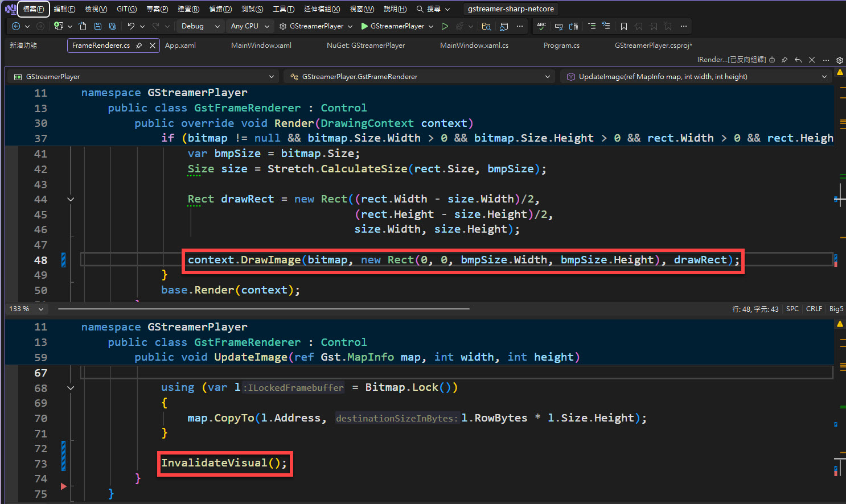Screen dimensions: 846x504
Task: Open the GIT(G) menu
Action: pyautogui.click(x=126, y=9)
